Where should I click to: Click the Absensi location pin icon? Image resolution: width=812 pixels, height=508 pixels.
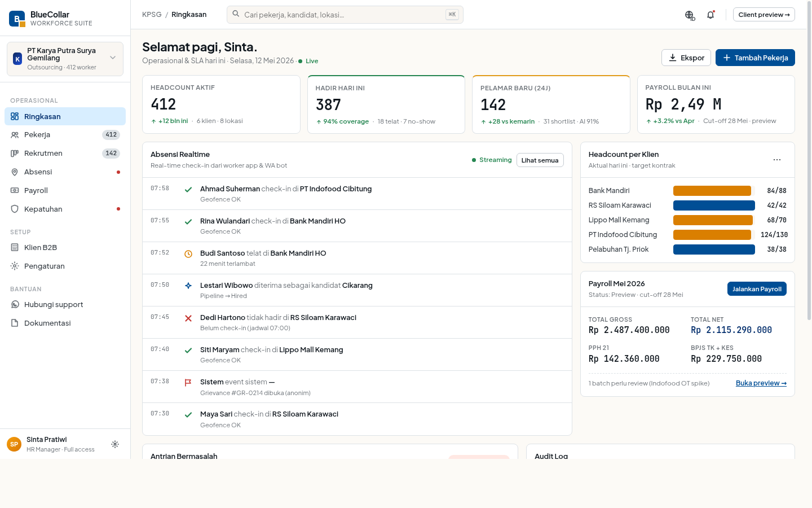pyautogui.click(x=15, y=172)
